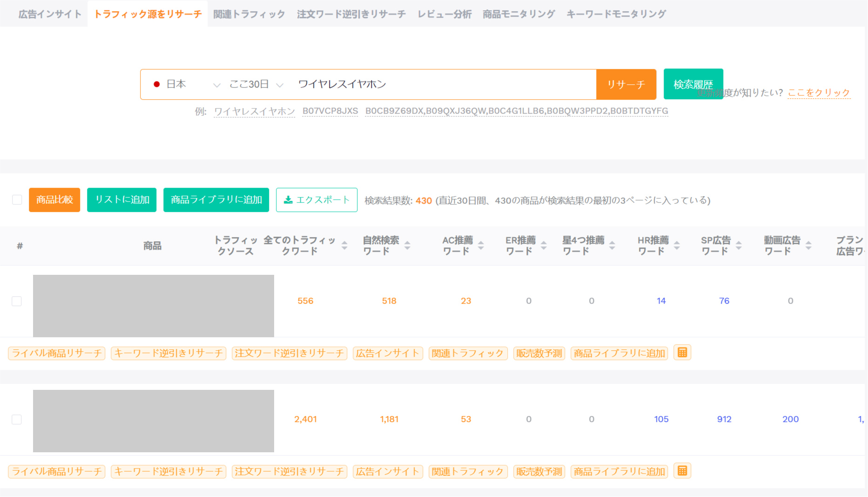Click the calculator icon on second product row
Image resolution: width=868 pixels, height=497 pixels.
[682, 471]
